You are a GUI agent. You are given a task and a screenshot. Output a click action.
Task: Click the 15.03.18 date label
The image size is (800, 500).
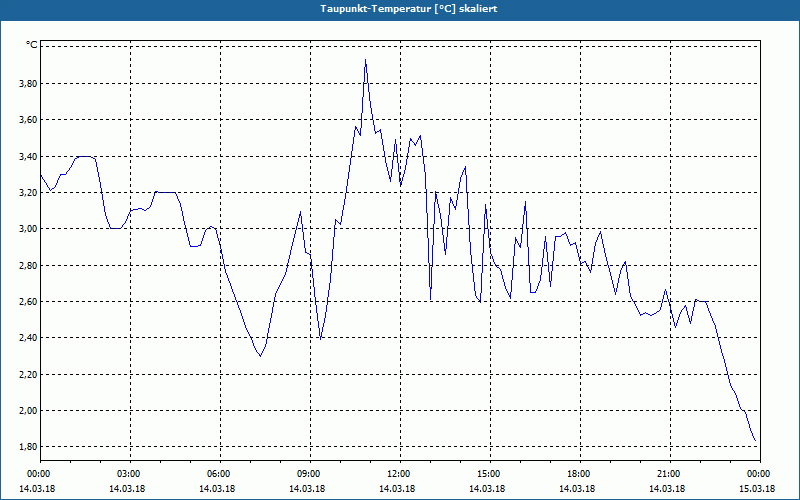point(757,489)
